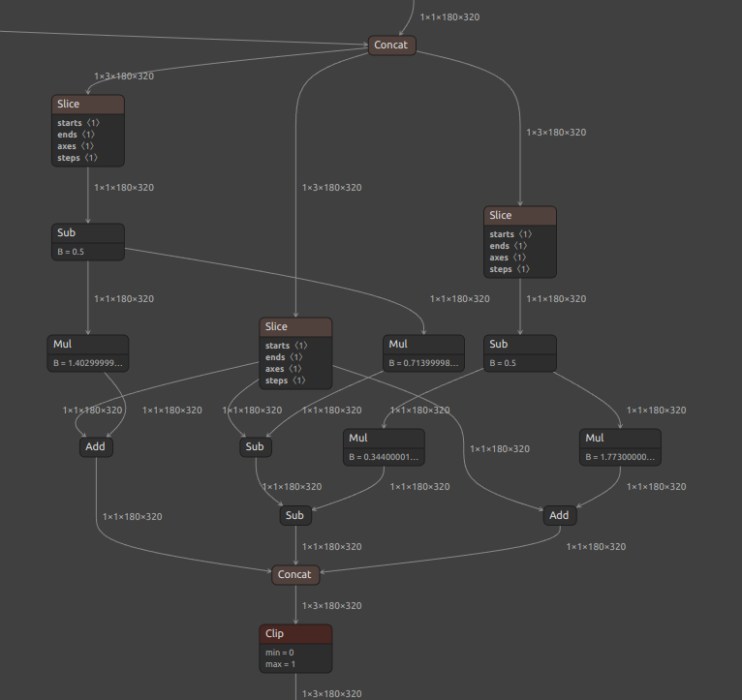Screen dimensions: 742x700
Task: Open the Clip node header
Action: click(295, 634)
